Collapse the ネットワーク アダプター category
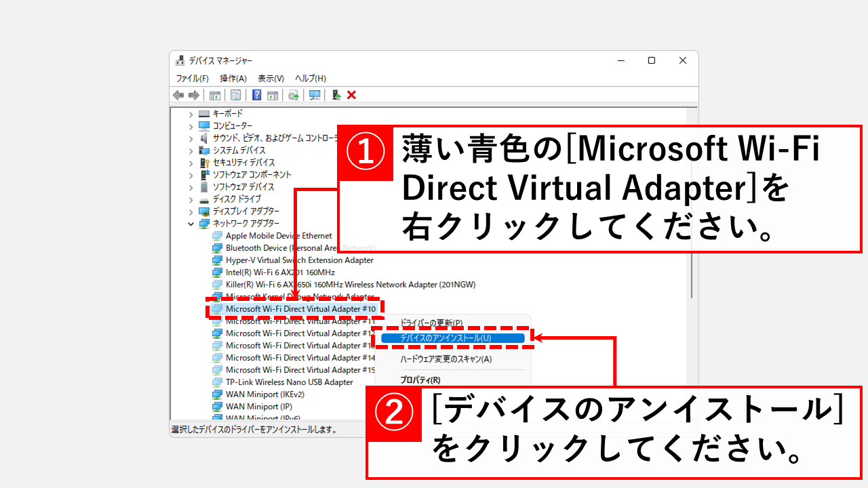868x488 pixels. tap(191, 223)
